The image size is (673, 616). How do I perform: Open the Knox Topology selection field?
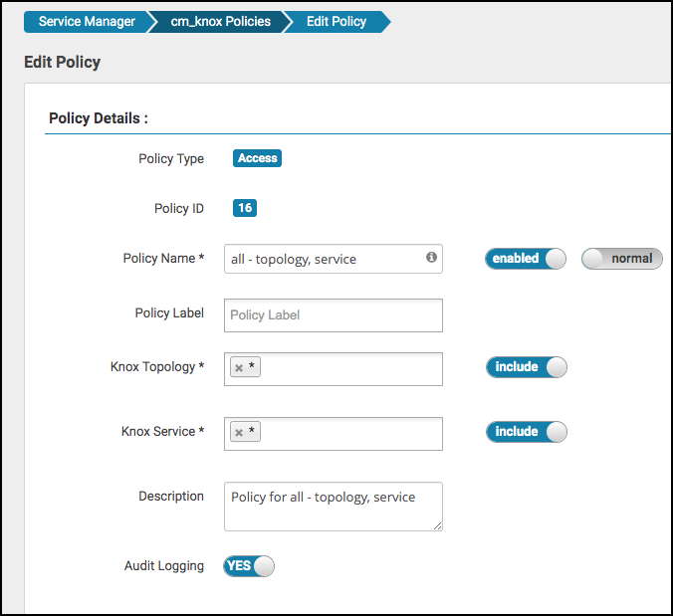(348, 368)
